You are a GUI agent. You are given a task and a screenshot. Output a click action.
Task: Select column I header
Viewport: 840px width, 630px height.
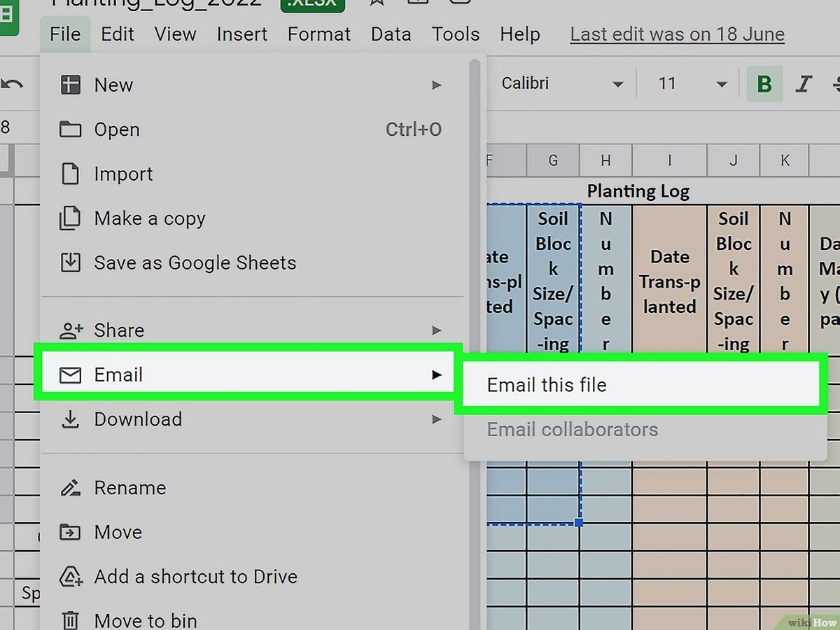(x=669, y=160)
